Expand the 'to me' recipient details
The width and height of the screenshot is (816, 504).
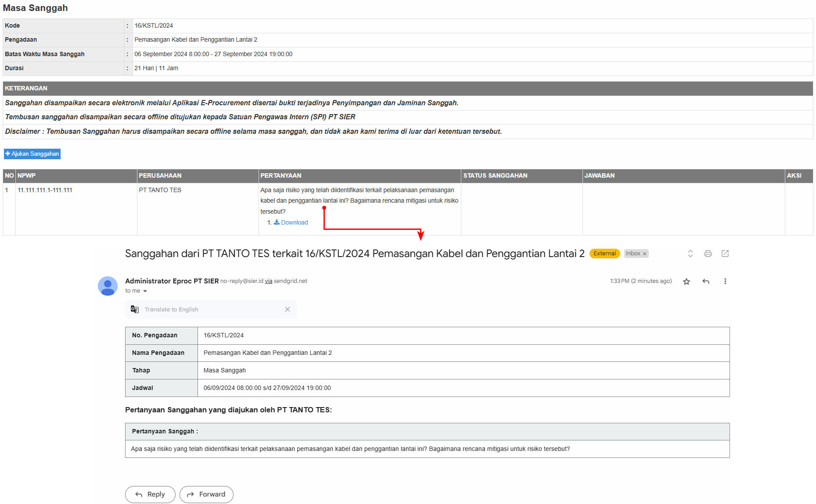[x=145, y=291]
